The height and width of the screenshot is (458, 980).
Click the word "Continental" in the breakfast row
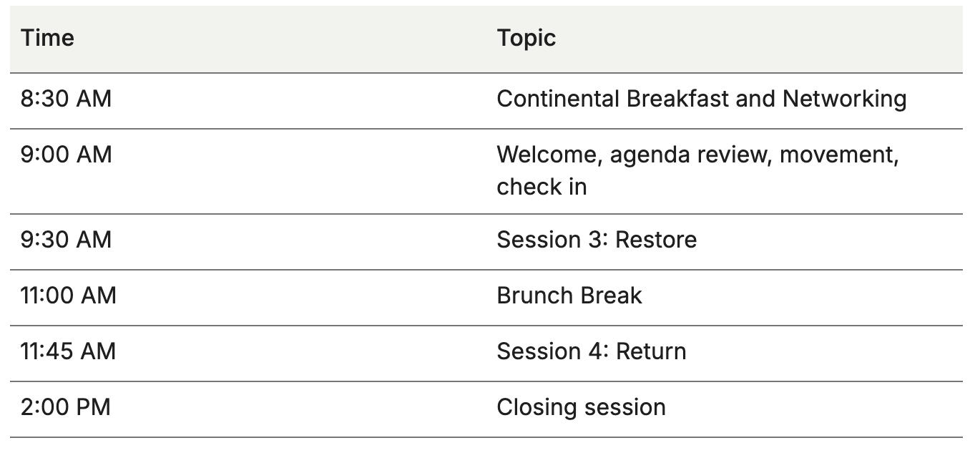pyautogui.click(x=558, y=99)
